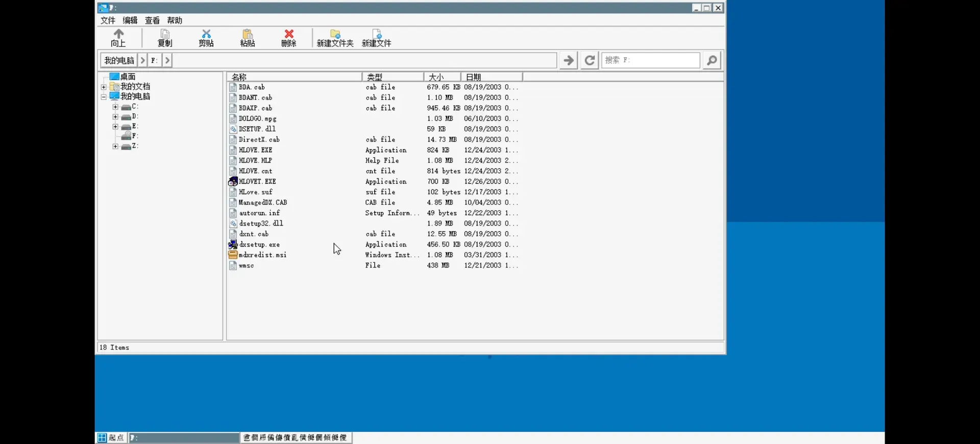Sort by 大小 (Size) column header
Image resolution: width=980 pixels, height=444 pixels.
(442, 77)
